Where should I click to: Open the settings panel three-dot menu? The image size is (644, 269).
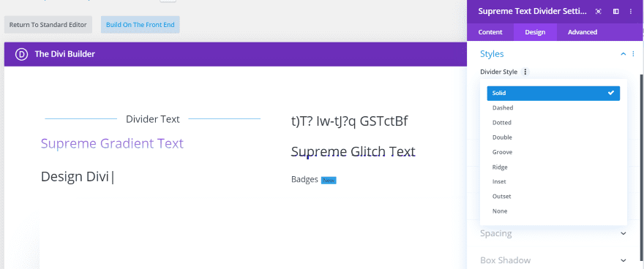point(630,12)
